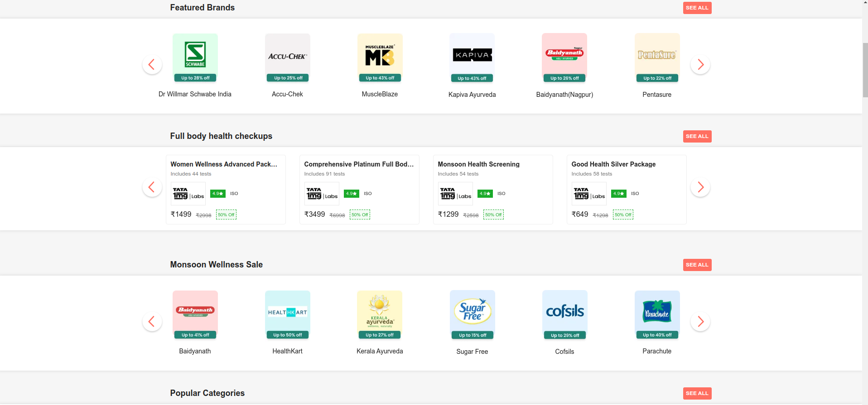Click the 50% Off tag next to ₹649
This screenshot has width=868, height=405.
[x=623, y=215]
